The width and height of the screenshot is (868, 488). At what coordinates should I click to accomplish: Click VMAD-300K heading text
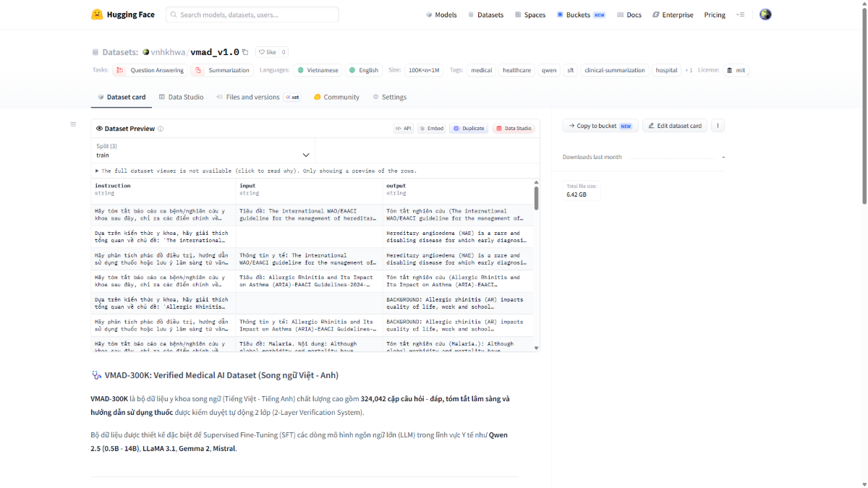pos(221,375)
